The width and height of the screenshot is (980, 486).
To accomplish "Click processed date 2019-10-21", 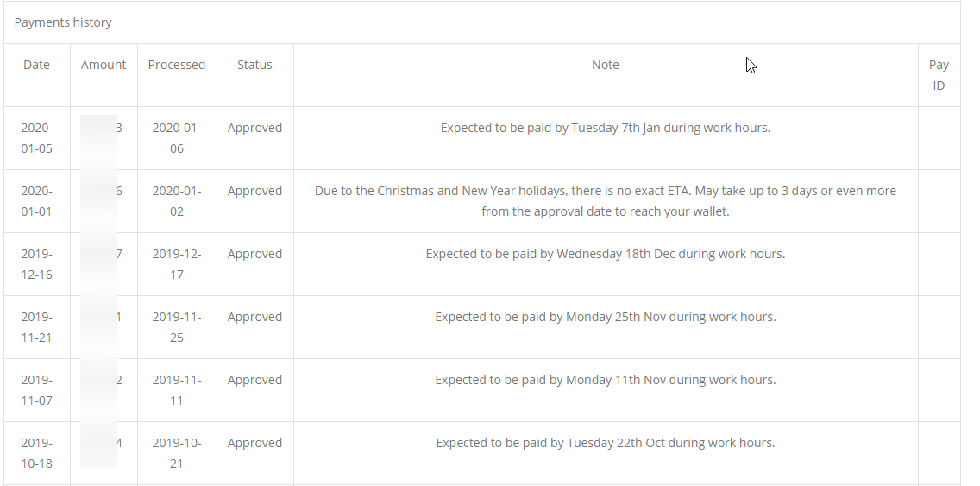I will point(176,453).
